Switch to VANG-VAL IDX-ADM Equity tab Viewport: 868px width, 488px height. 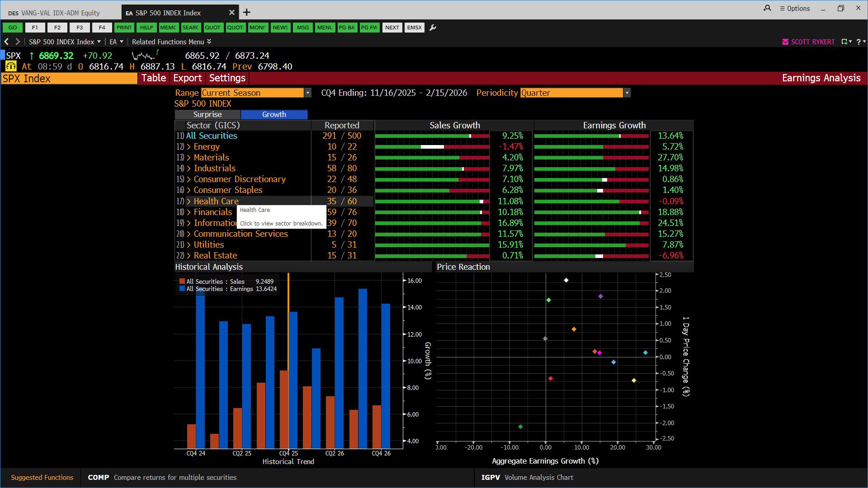click(61, 13)
